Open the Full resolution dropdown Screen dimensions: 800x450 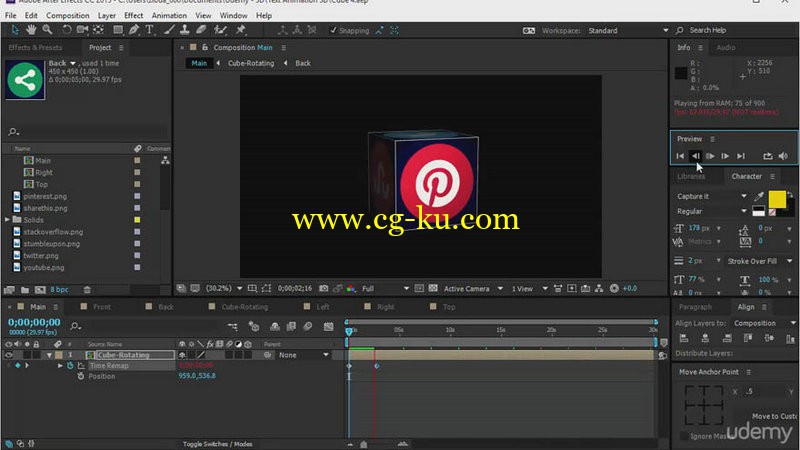point(385,289)
